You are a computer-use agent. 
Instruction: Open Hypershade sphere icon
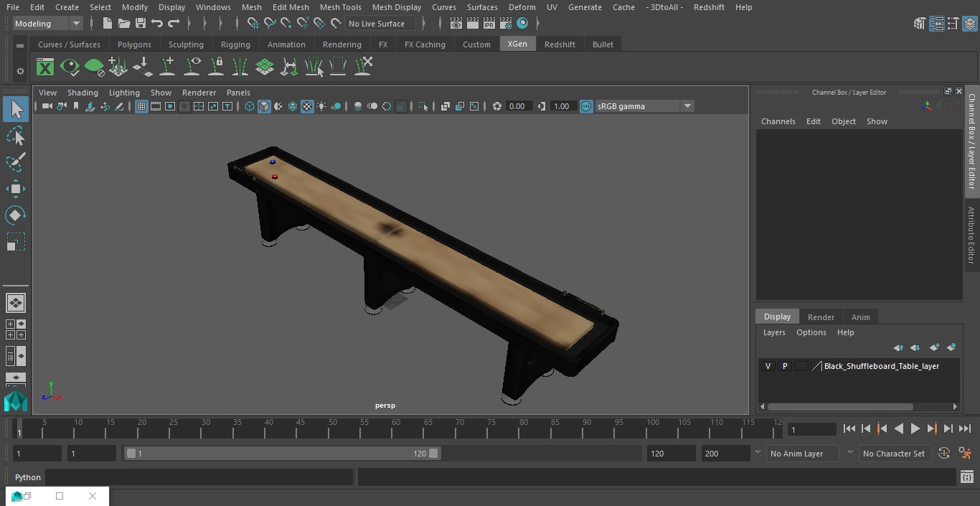(x=522, y=24)
